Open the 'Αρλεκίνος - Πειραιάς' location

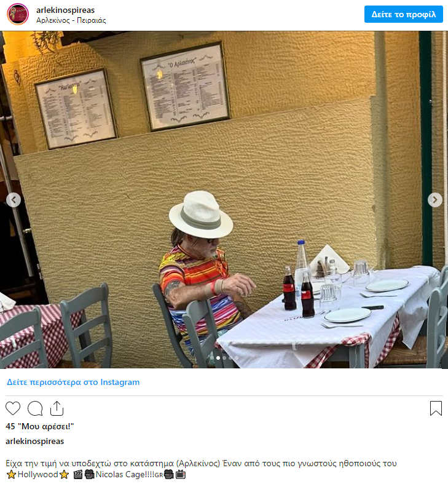pos(71,20)
